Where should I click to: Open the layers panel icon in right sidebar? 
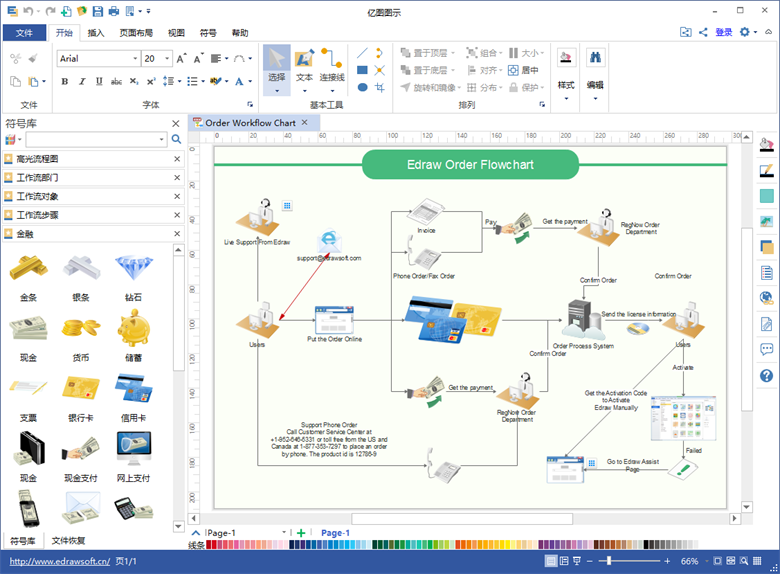coord(767,247)
